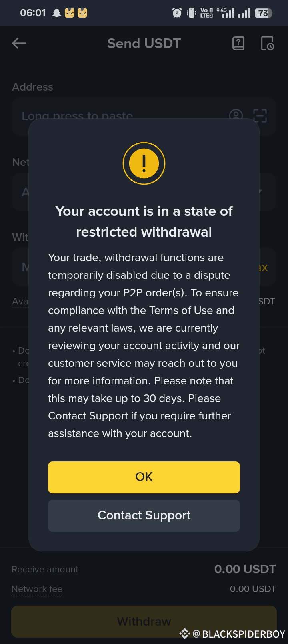Tap the Send USDT title

144,43
